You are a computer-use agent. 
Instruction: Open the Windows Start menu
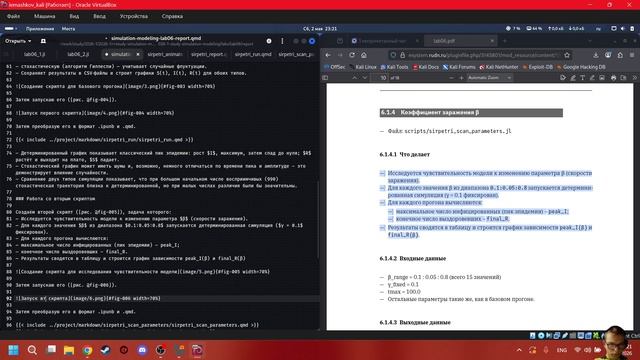point(13,350)
